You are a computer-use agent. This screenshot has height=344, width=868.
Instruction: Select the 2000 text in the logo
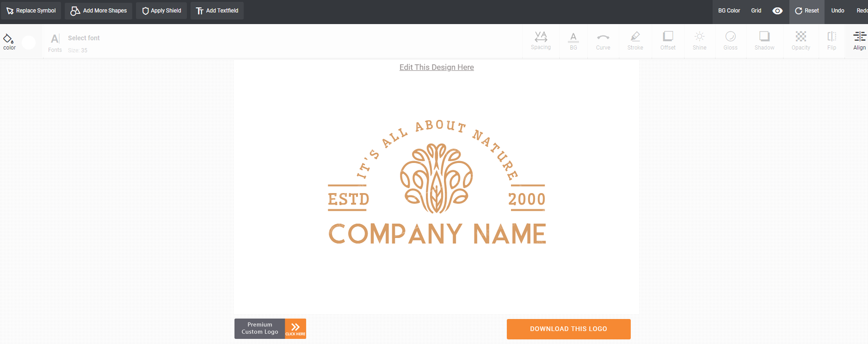coord(527,199)
